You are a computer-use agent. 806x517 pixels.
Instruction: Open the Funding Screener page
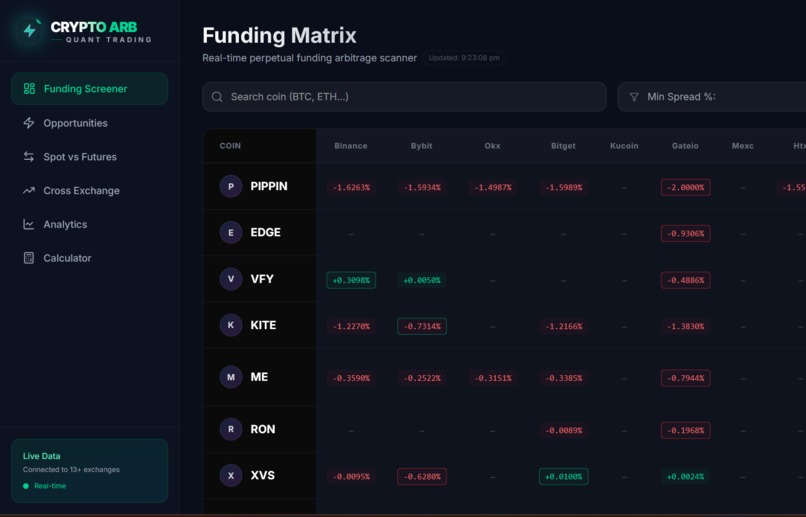click(89, 88)
